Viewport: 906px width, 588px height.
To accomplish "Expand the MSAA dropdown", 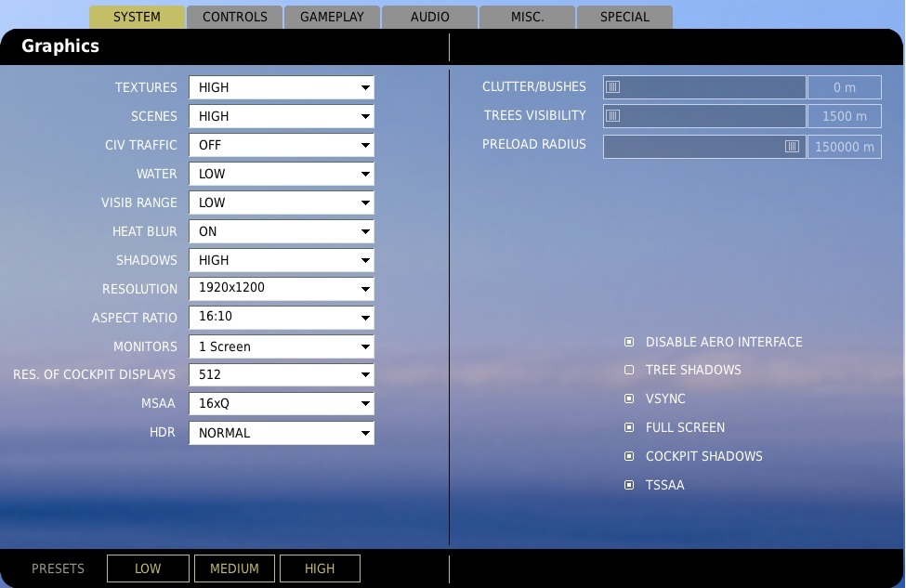I will [282, 404].
